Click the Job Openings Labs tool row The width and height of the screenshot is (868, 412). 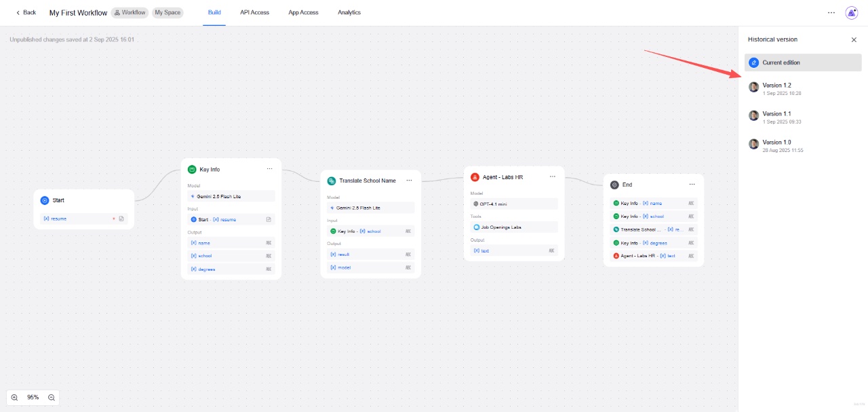point(514,227)
